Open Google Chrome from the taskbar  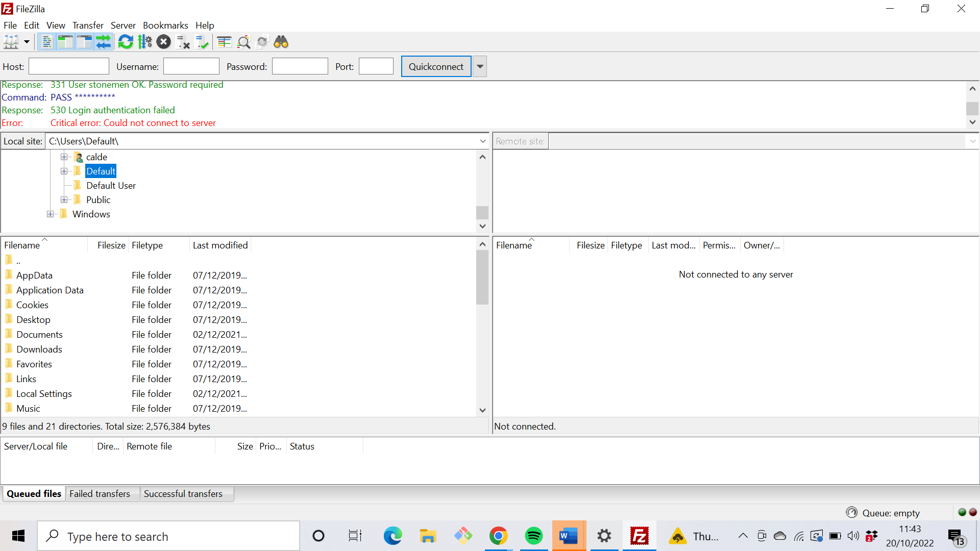(498, 536)
